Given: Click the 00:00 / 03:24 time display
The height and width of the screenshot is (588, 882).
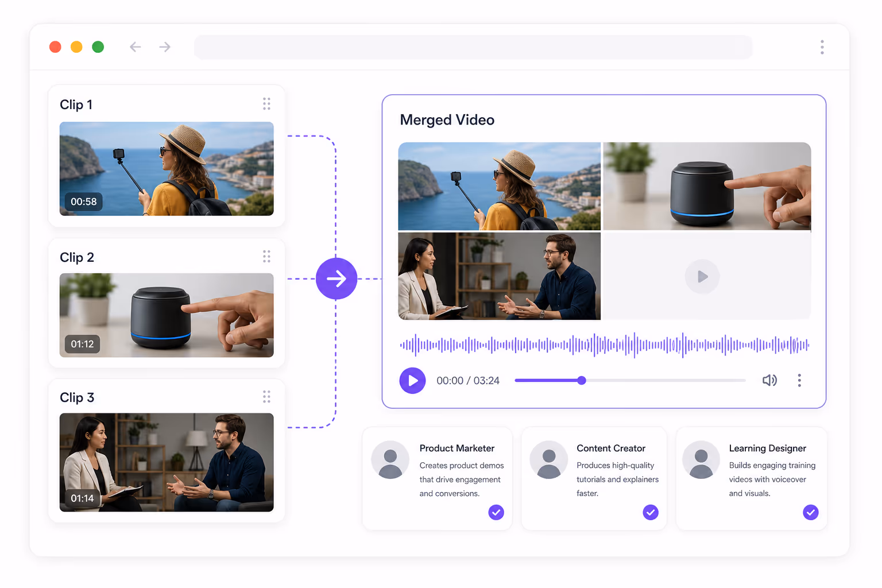Looking at the screenshot, I should (468, 381).
